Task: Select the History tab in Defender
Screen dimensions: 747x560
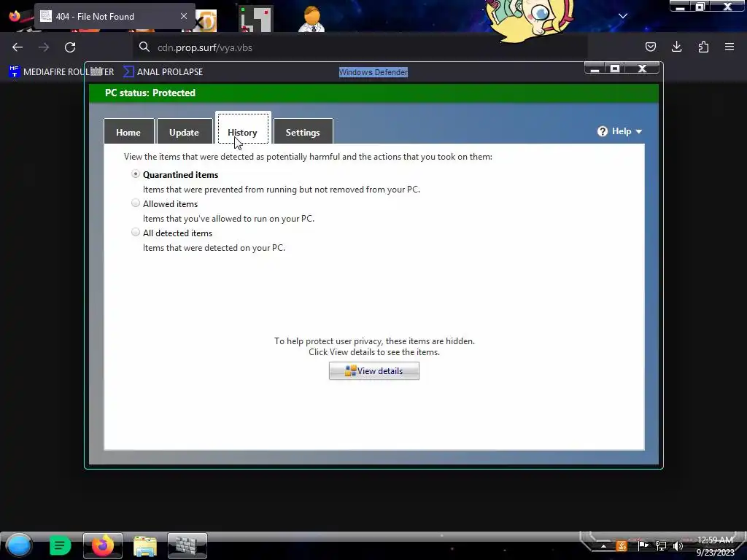Action: [x=243, y=128]
